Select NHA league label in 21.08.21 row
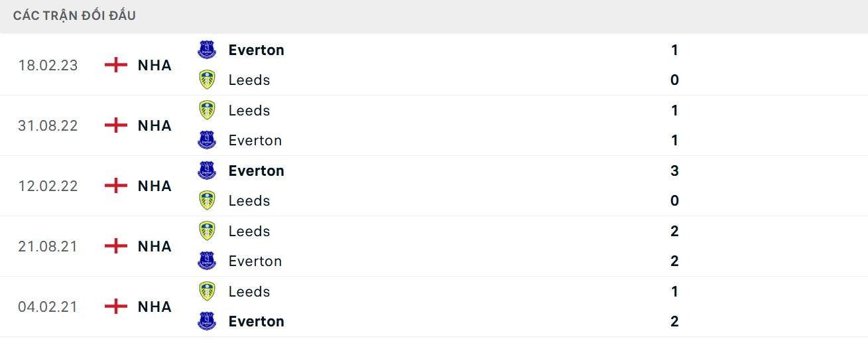 pyautogui.click(x=155, y=246)
